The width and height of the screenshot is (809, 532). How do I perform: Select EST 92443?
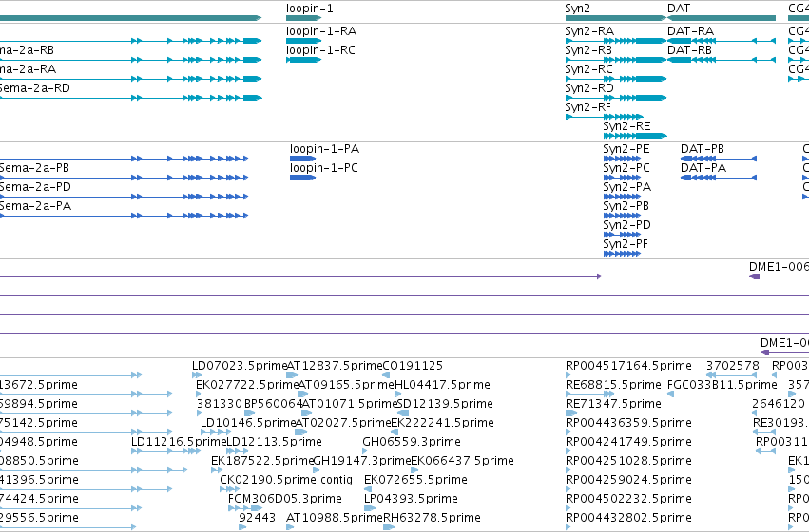coord(242,527)
